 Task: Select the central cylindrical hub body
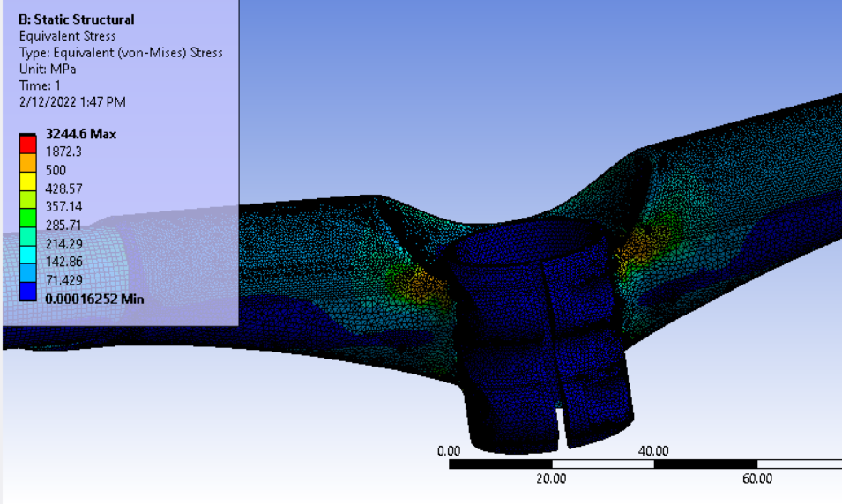[x=511, y=352]
